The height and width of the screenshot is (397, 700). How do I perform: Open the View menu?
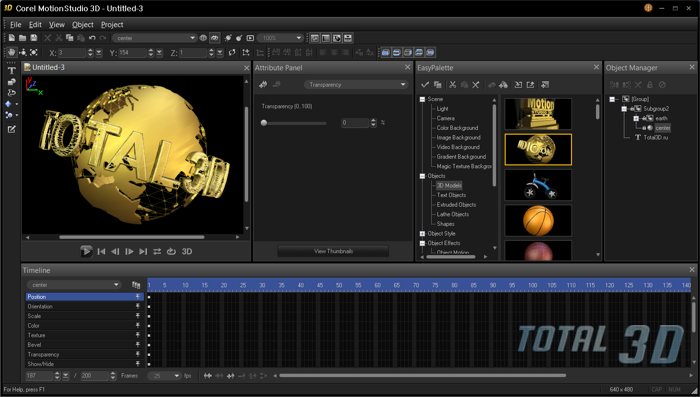click(57, 25)
